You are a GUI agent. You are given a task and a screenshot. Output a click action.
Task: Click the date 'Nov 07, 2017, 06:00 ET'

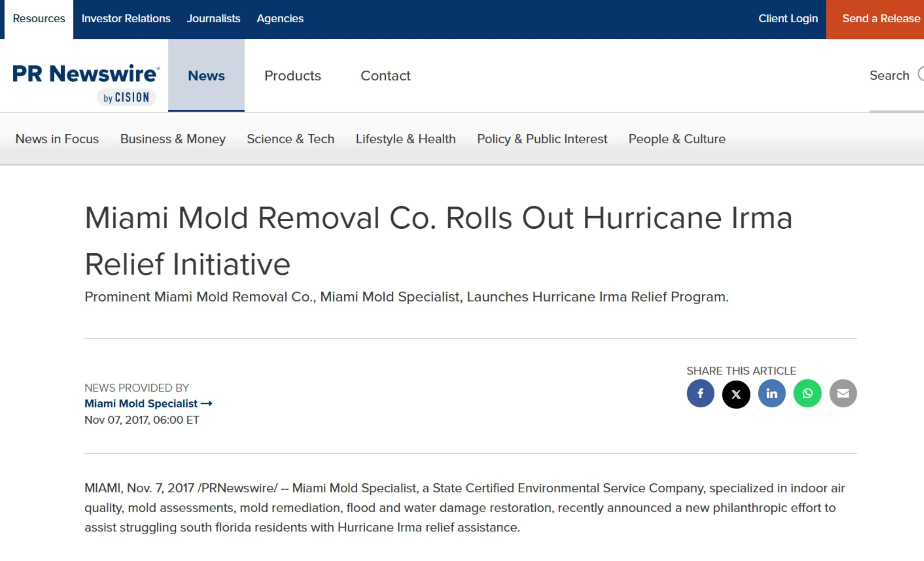142,420
